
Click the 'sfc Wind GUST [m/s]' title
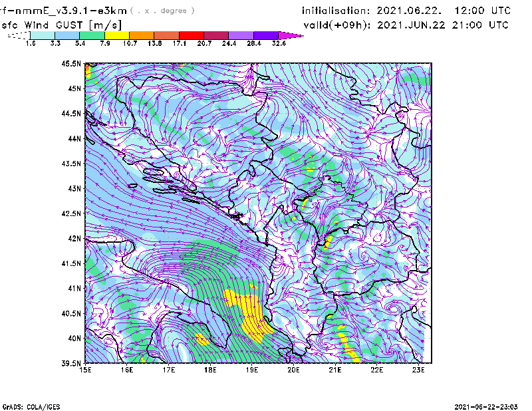click(x=61, y=25)
